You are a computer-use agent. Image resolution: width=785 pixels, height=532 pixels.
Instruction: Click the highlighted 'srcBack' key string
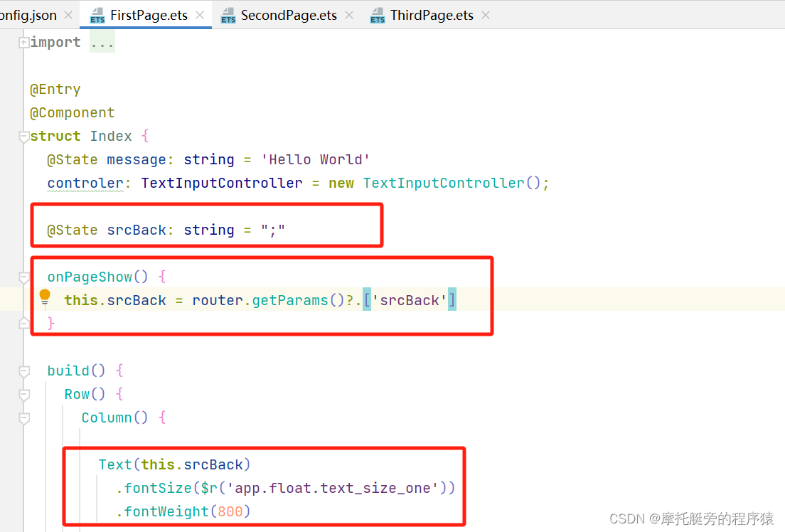[x=410, y=301]
